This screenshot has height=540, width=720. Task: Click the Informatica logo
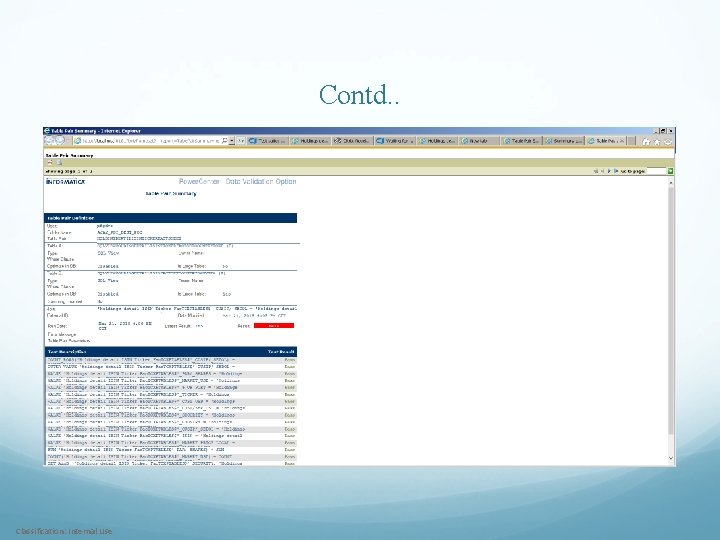(65, 182)
